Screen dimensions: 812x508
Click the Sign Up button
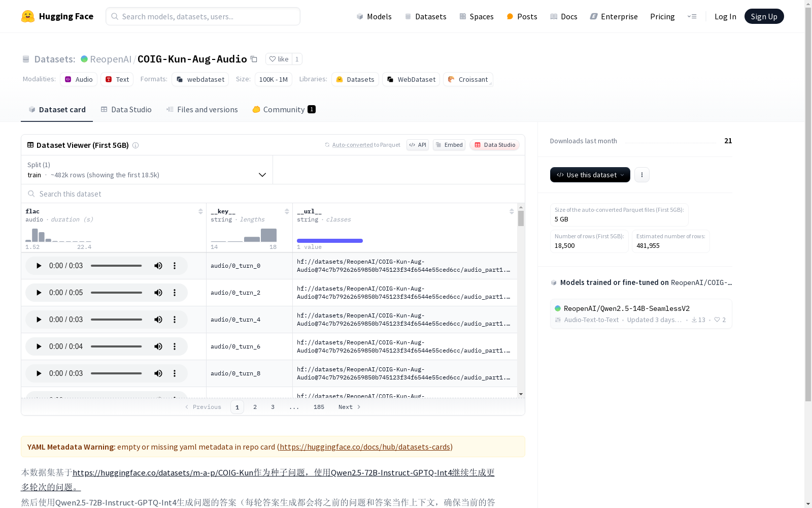pyautogui.click(x=764, y=16)
